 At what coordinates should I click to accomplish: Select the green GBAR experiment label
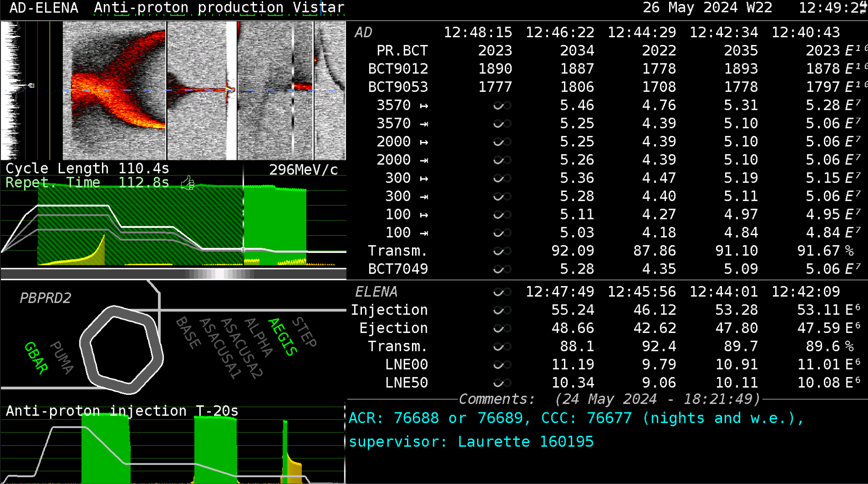36,358
